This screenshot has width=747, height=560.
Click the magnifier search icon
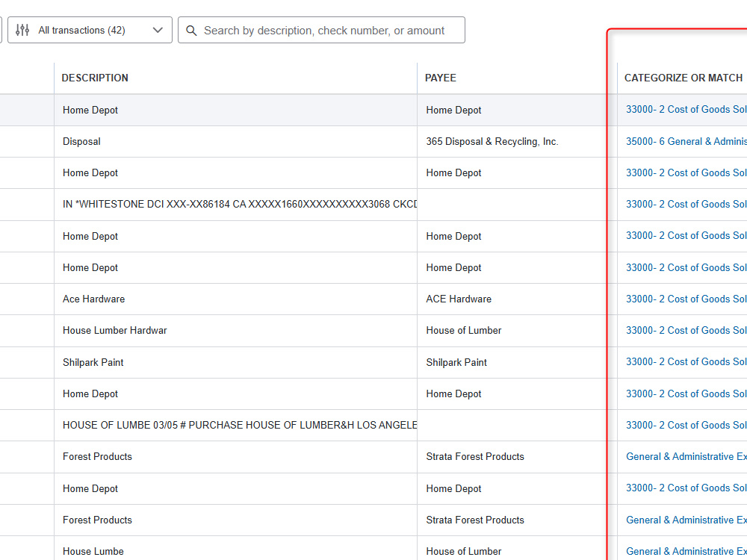click(191, 31)
